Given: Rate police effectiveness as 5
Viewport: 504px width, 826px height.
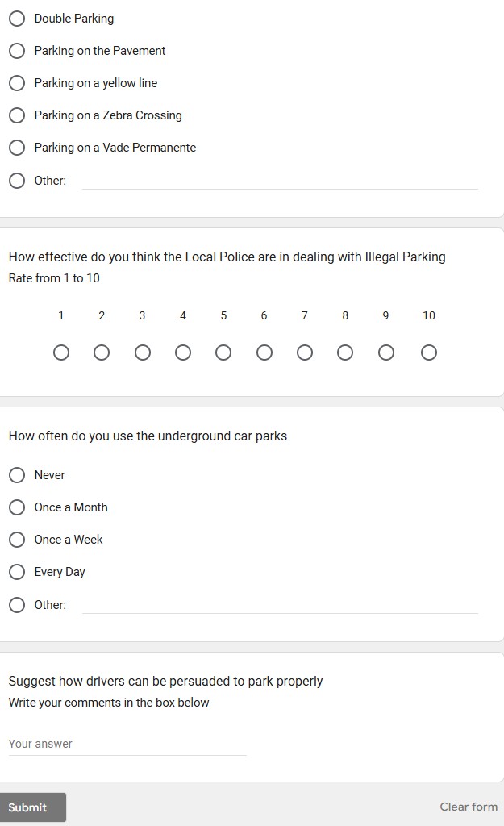Looking at the screenshot, I should (x=223, y=353).
